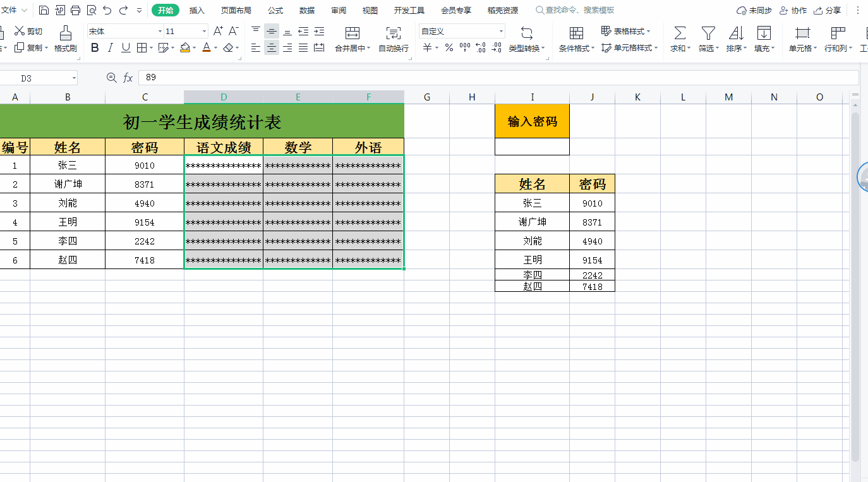The height and width of the screenshot is (482, 868).
Task: Click the decrease indent icon
Action: coord(303,31)
